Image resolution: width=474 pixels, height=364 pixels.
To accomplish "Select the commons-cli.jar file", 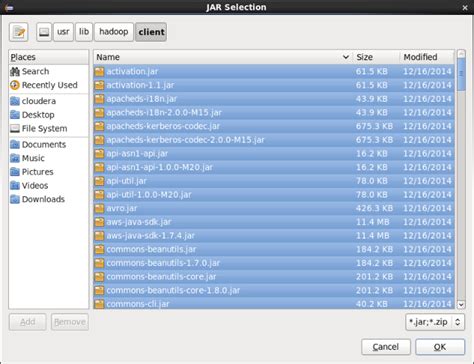I will point(274,304).
